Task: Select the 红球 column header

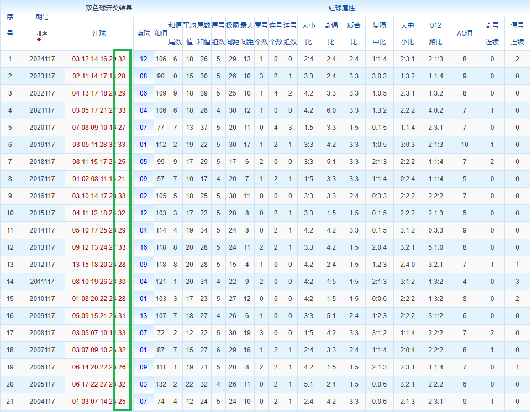Action: click(x=99, y=34)
